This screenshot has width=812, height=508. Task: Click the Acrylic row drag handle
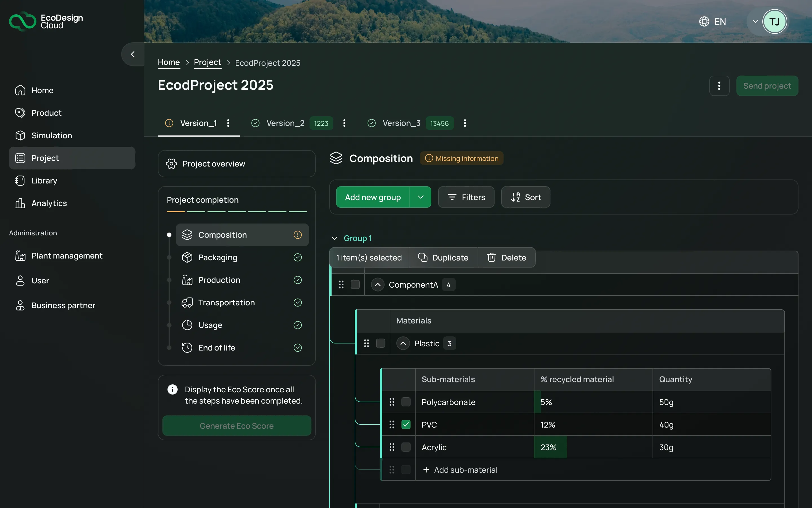[x=392, y=447]
